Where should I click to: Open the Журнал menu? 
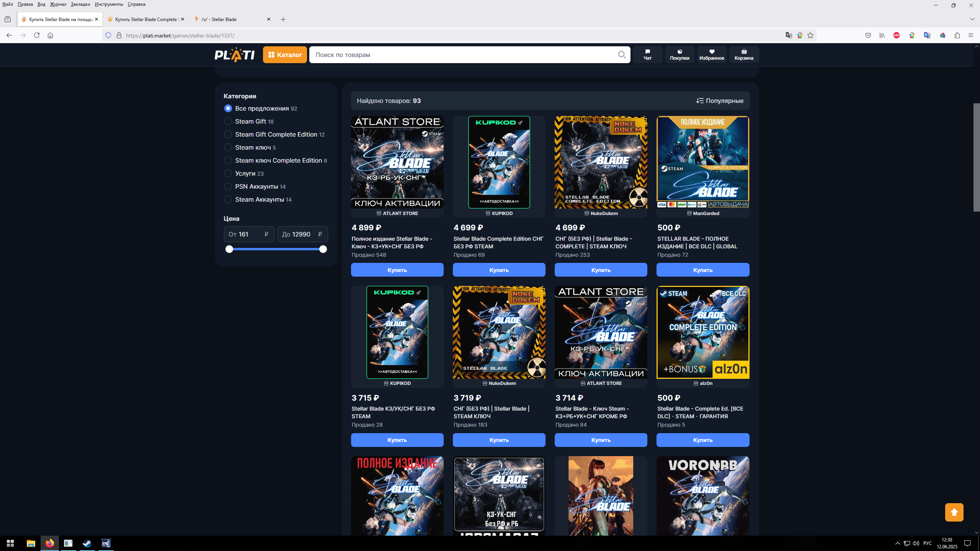(x=58, y=4)
